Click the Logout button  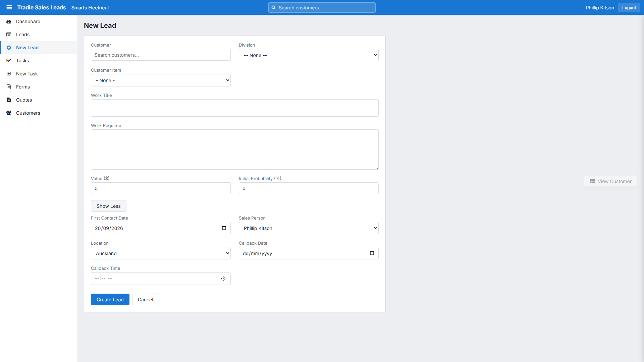[629, 7]
